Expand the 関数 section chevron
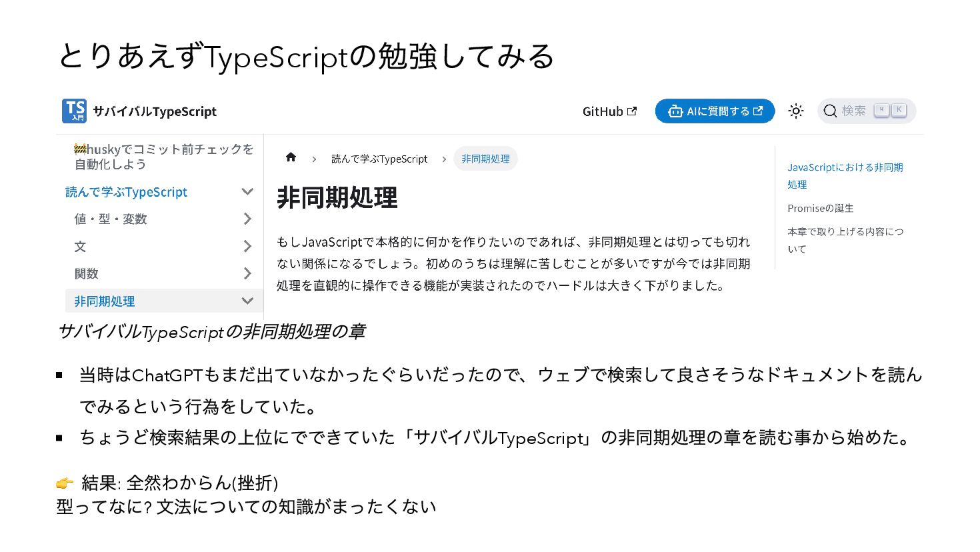 pyautogui.click(x=247, y=273)
